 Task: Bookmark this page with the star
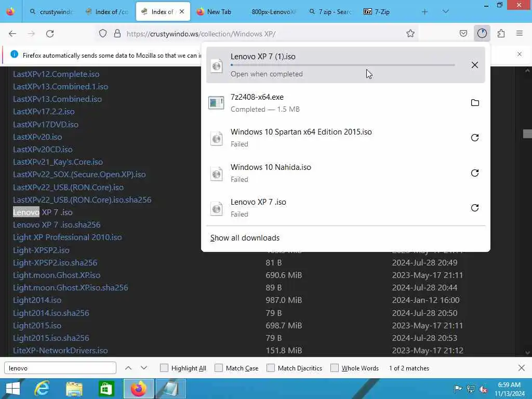click(410, 33)
